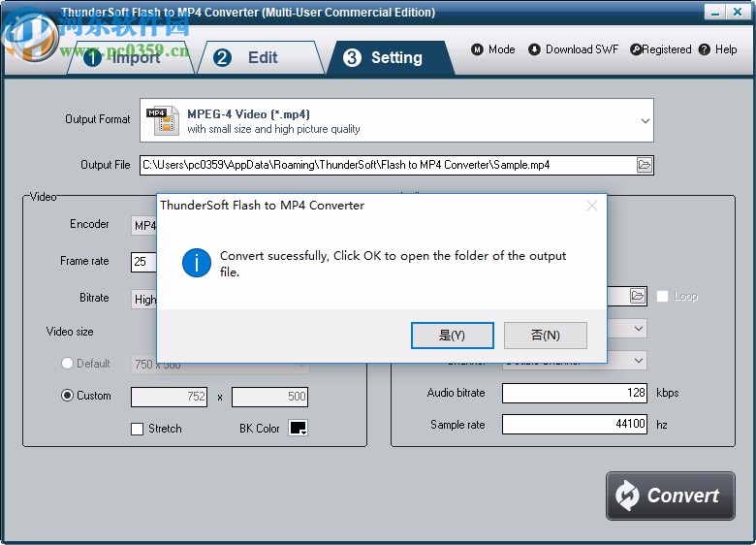Click the No 否(N) button
756x545 pixels.
(x=546, y=336)
